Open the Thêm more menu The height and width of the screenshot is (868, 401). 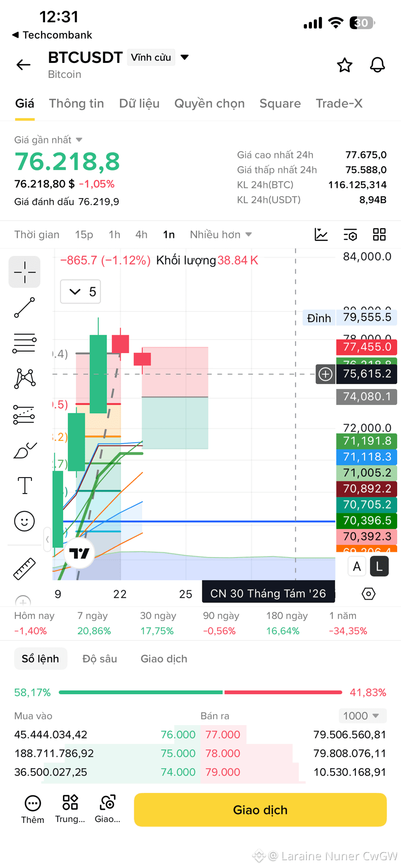point(32,809)
